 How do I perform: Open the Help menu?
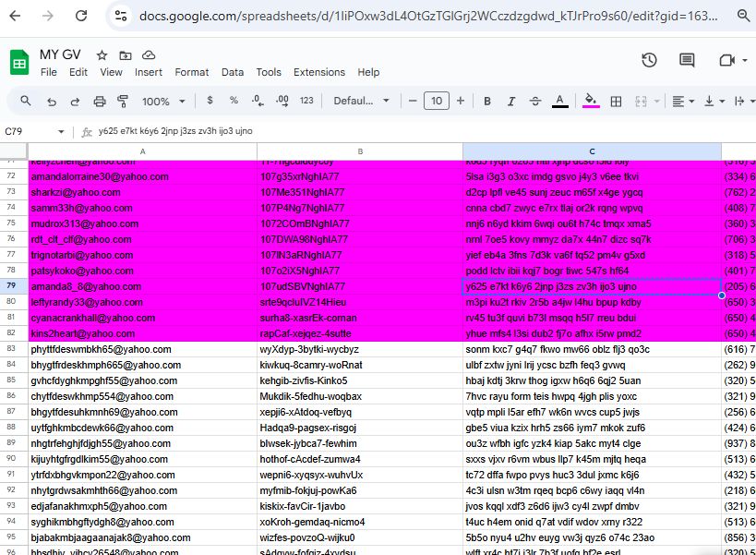[x=368, y=72]
